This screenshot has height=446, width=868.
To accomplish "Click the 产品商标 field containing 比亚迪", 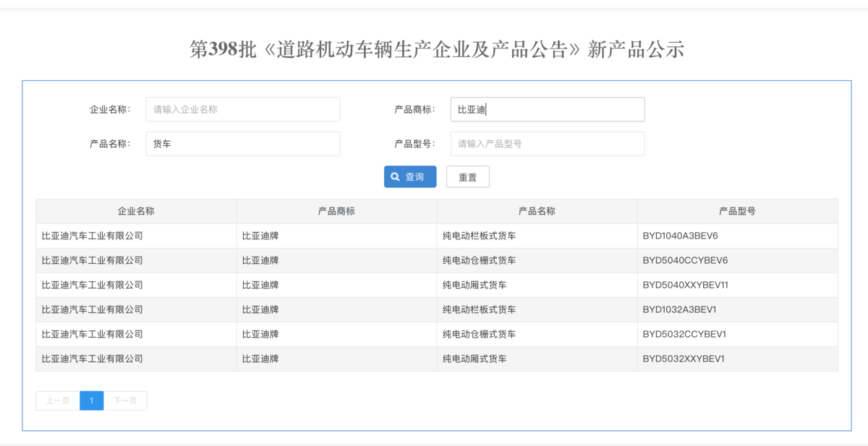I will 547,110.
